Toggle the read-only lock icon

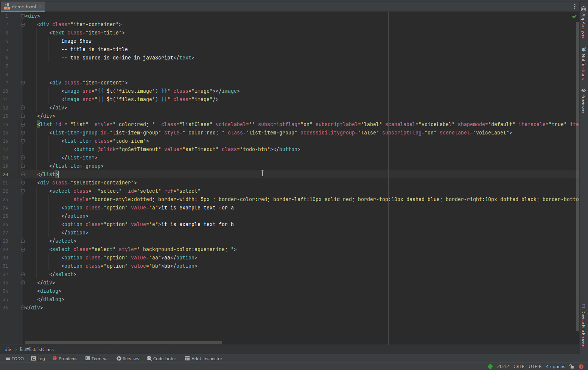click(x=571, y=366)
